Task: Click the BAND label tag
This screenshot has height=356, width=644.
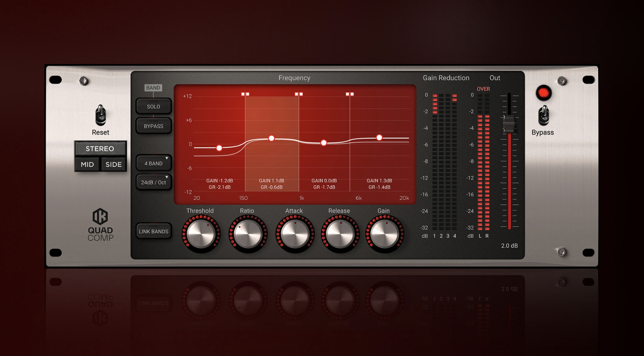Action: click(153, 87)
